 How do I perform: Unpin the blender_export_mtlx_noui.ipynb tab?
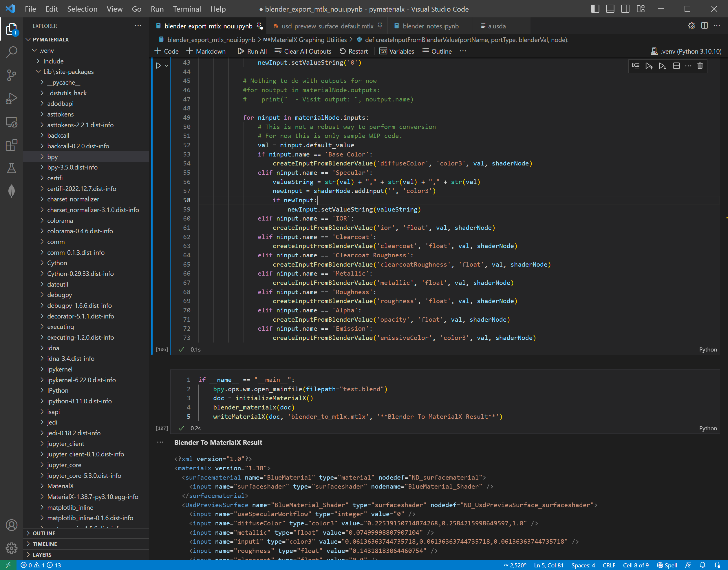(x=260, y=26)
